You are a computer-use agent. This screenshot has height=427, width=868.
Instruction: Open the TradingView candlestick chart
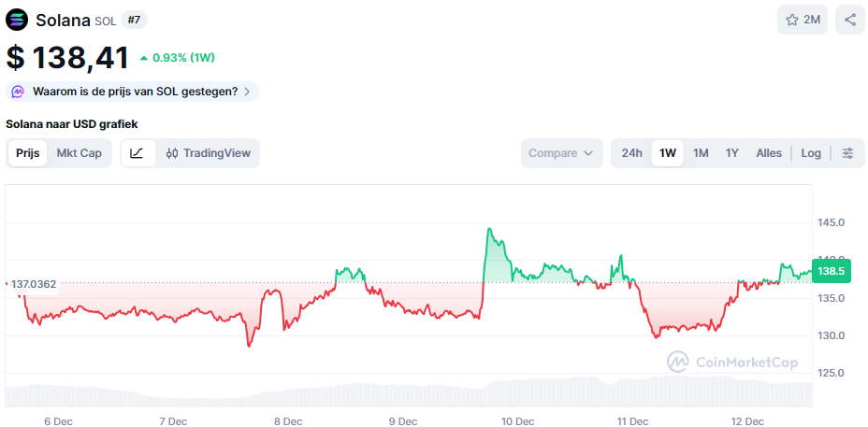(x=208, y=153)
